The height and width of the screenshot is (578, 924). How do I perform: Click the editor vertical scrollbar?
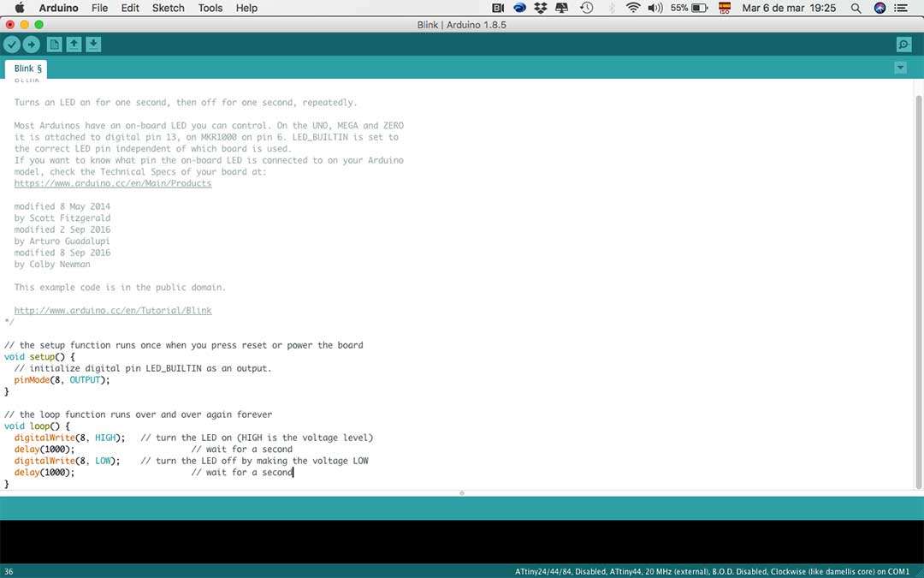919,291
